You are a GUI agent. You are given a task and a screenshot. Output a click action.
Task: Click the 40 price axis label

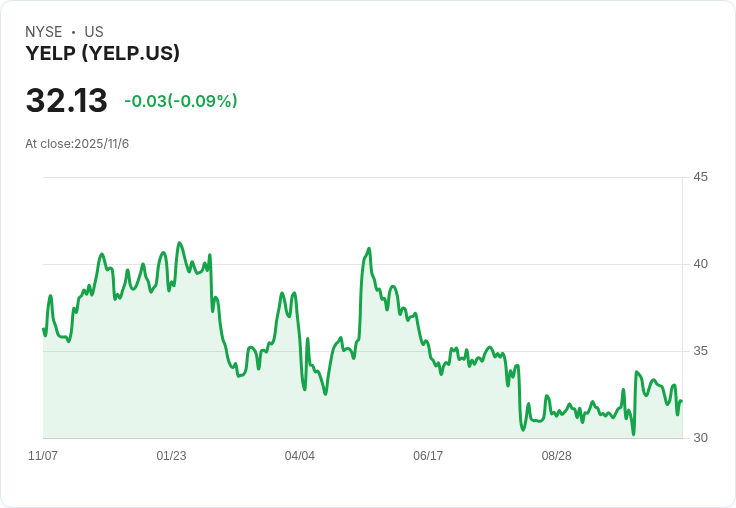[x=700, y=264]
